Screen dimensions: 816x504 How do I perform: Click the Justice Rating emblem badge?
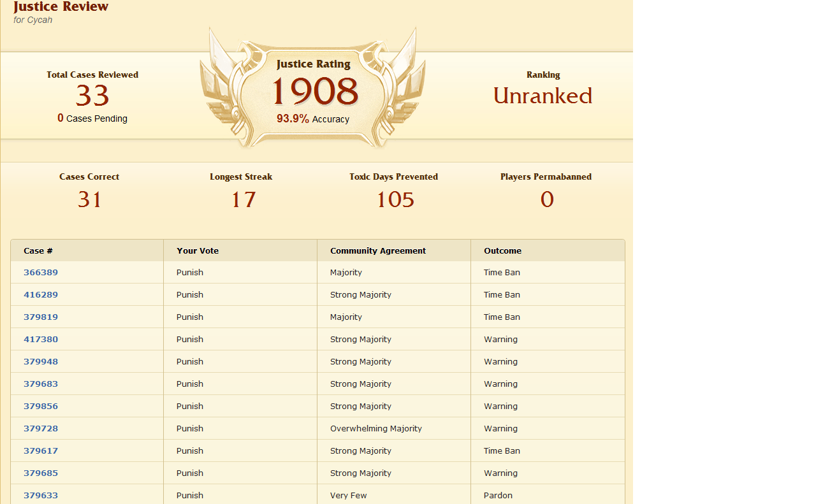(313, 89)
